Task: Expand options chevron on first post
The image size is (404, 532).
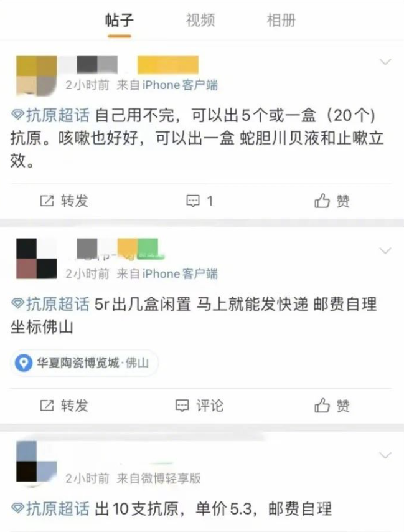Action: (x=385, y=62)
